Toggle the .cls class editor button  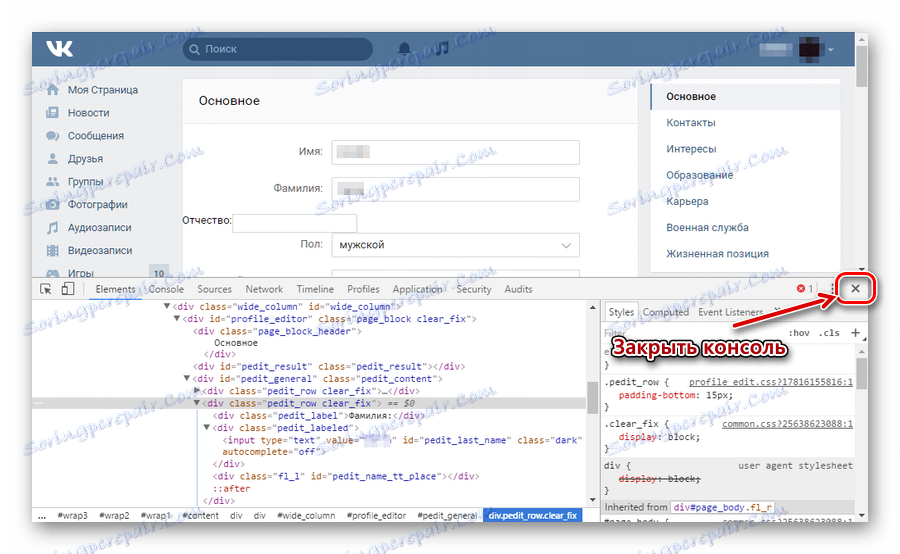(x=829, y=333)
